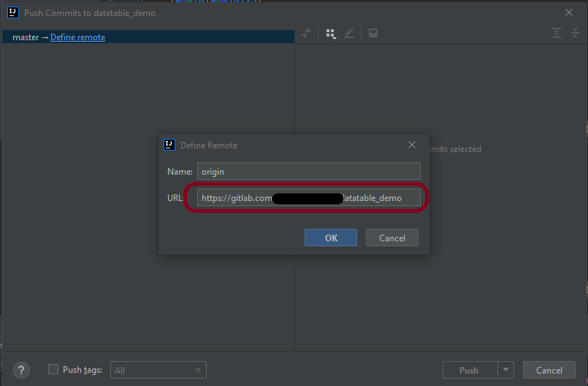This screenshot has height=386, width=588.
Task: Click the Show Diff arrows icon
Action: point(307,33)
